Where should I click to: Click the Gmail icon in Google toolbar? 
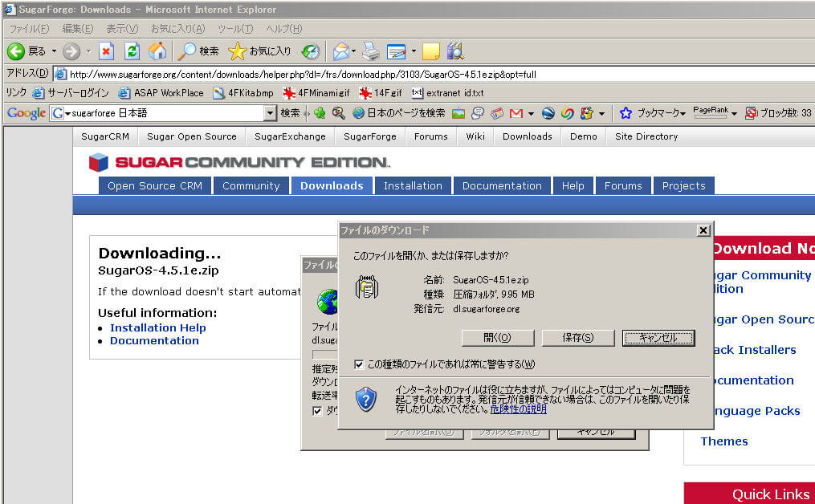click(516, 113)
